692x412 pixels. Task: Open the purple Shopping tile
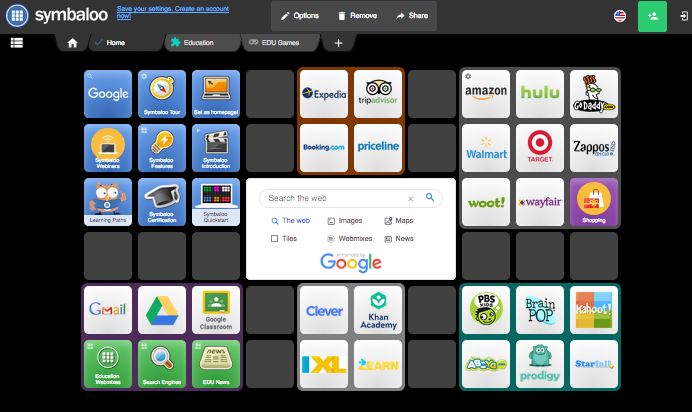594,202
